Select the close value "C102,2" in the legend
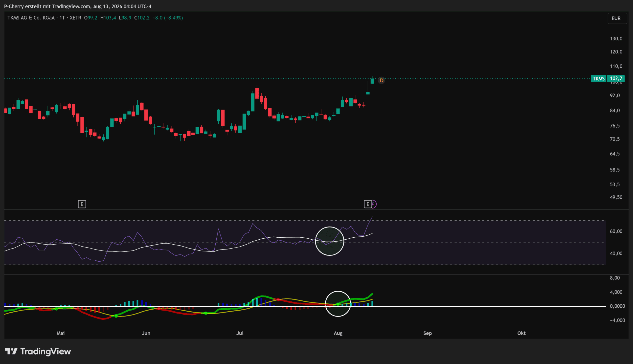Viewport: 633px width, 364px height. click(142, 18)
